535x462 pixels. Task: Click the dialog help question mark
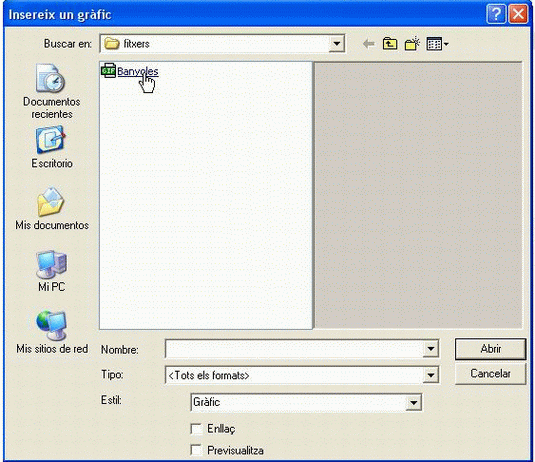[x=496, y=14]
